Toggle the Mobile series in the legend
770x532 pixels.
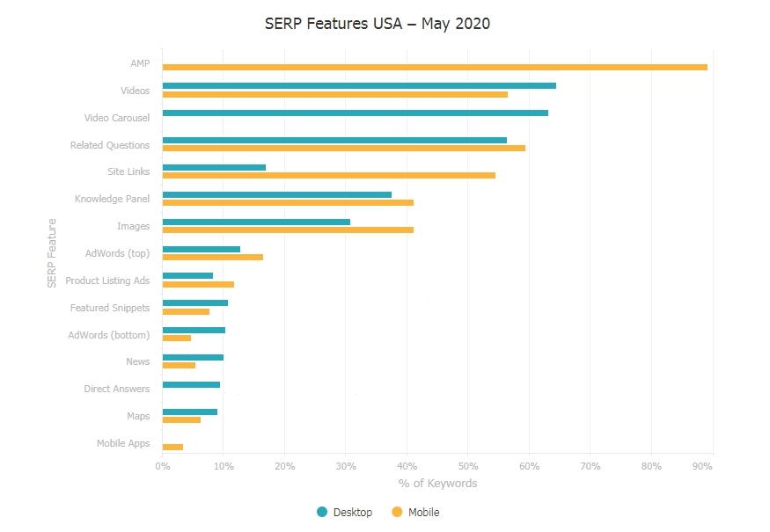pos(415,512)
